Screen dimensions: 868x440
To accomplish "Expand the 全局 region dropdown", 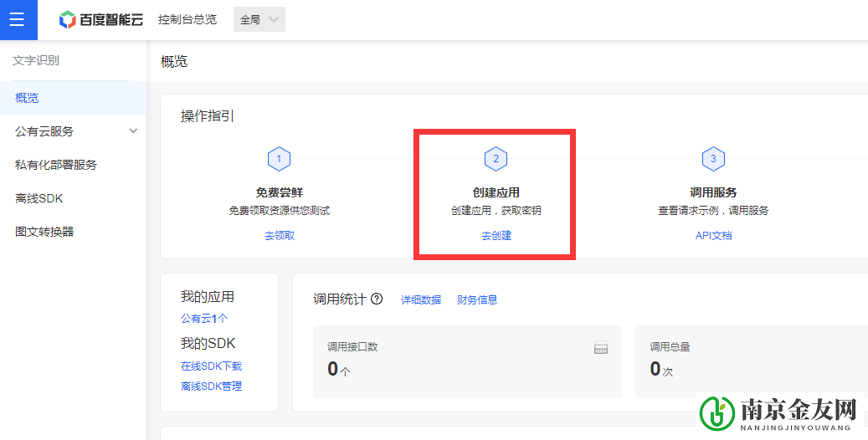I will pyautogui.click(x=259, y=19).
